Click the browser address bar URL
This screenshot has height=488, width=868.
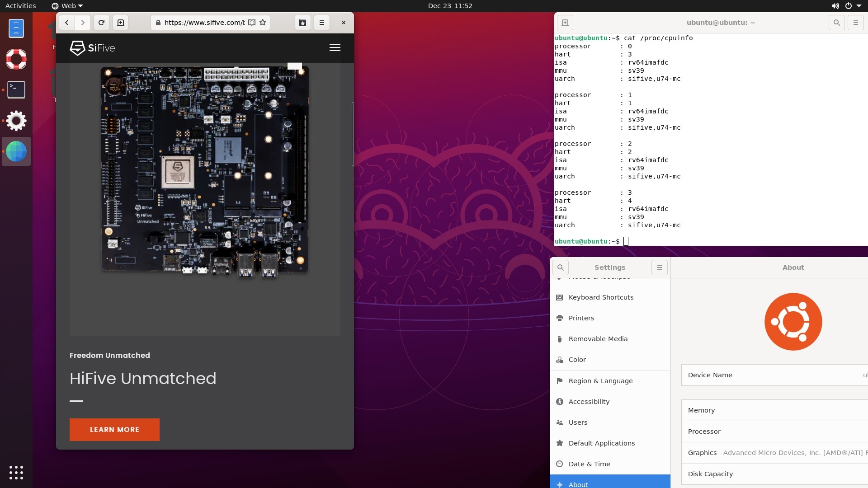point(204,23)
